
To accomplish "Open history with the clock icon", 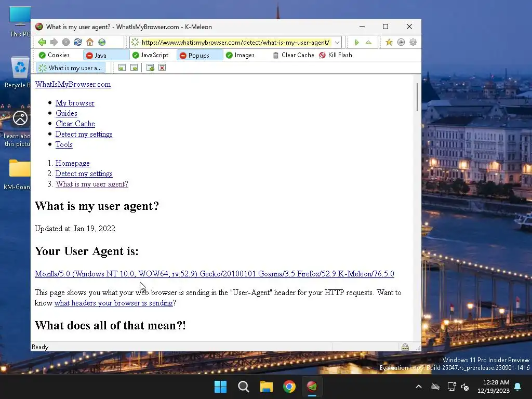I will pyautogui.click(x=401, y=42).
